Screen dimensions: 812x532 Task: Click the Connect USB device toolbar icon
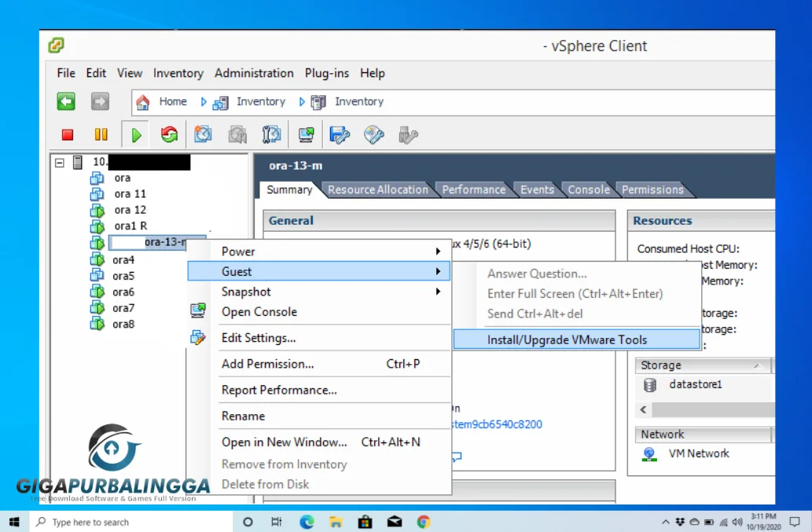(408, 135)
